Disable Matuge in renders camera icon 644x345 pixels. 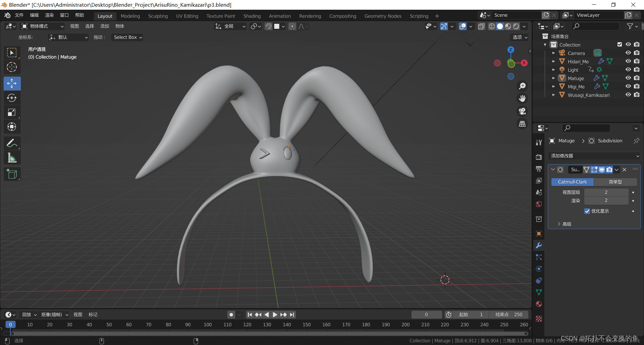click(x=637, y=78)
